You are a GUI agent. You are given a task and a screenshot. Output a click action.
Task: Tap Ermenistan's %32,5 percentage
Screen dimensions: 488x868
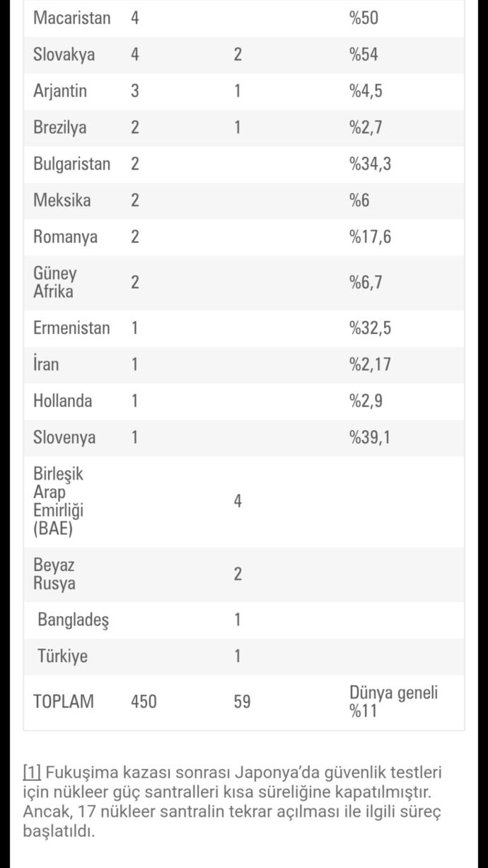pyautogui.click(x=370, y=328)
